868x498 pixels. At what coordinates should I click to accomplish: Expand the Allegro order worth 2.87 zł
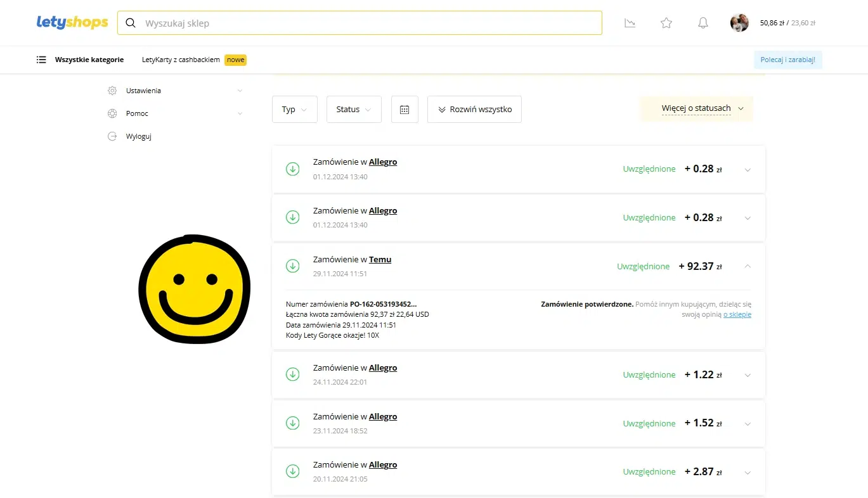[748, 472]
